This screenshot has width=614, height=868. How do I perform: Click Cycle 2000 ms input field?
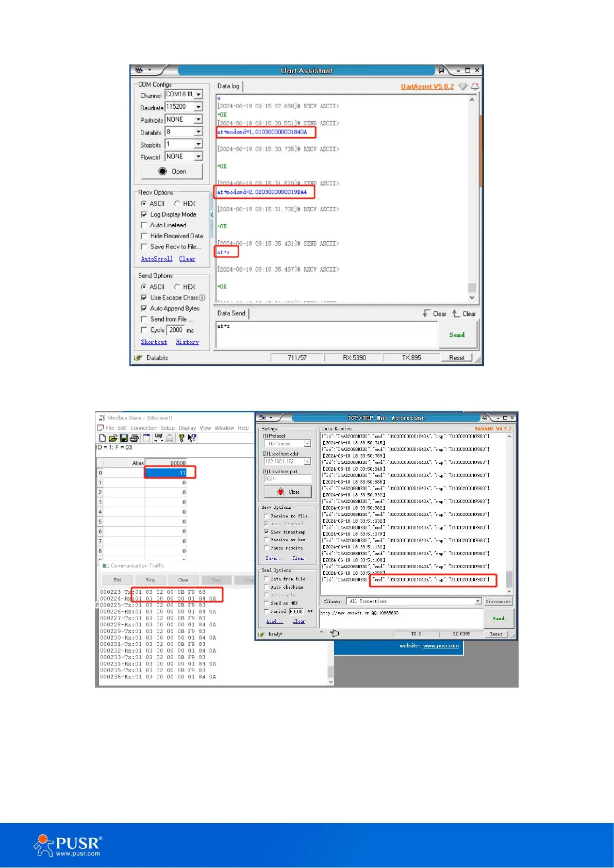176,330
